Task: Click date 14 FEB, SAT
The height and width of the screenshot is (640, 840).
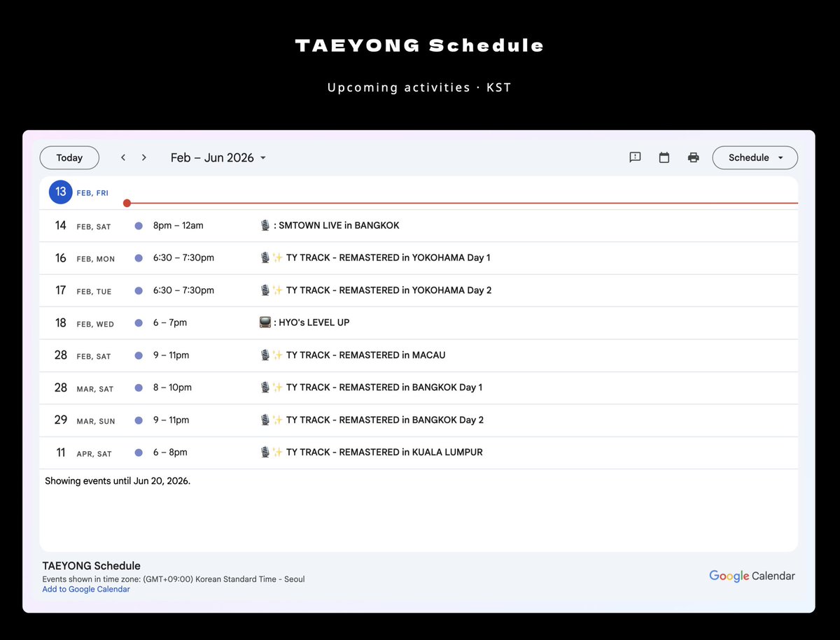Action: click(x=83, y=226)
